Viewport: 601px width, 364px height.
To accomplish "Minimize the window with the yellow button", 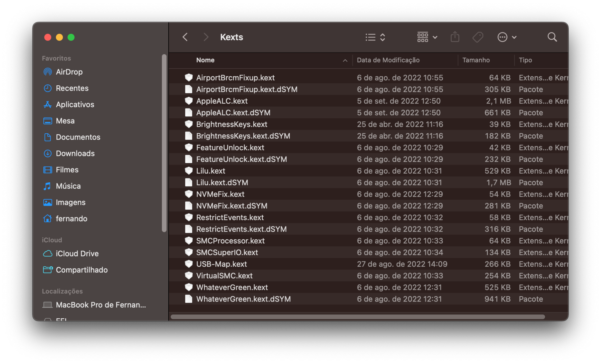I will tap(59, 37).
